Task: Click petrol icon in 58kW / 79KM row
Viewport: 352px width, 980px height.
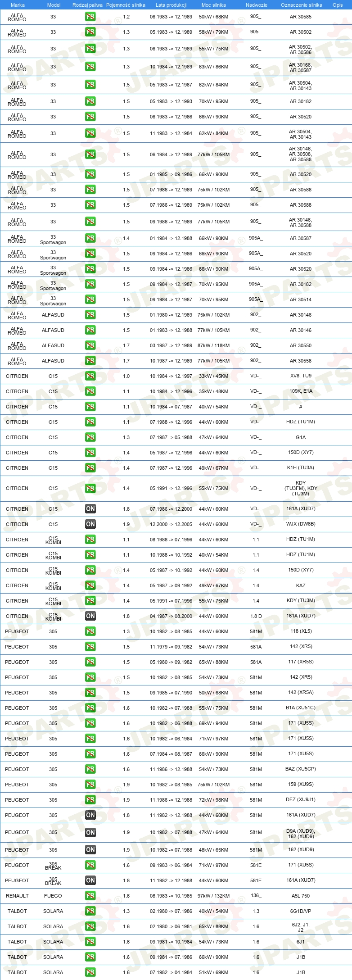Action: pyautogui.click(x=90, y=32)
